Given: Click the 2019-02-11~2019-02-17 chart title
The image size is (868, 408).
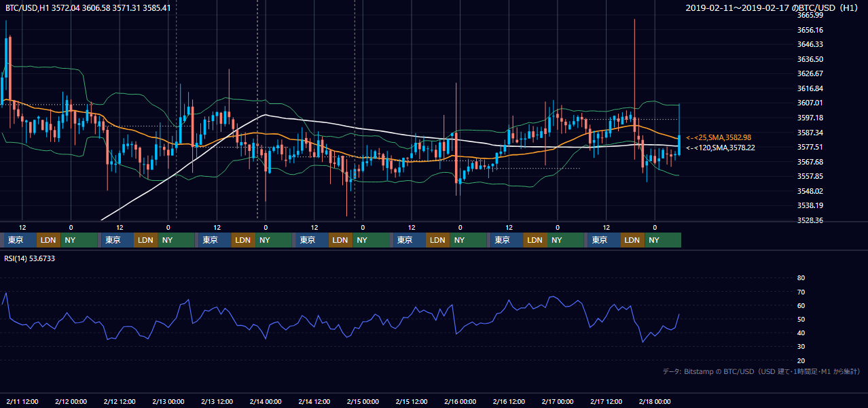Looking at the screenshot, I should pos(773,8).
